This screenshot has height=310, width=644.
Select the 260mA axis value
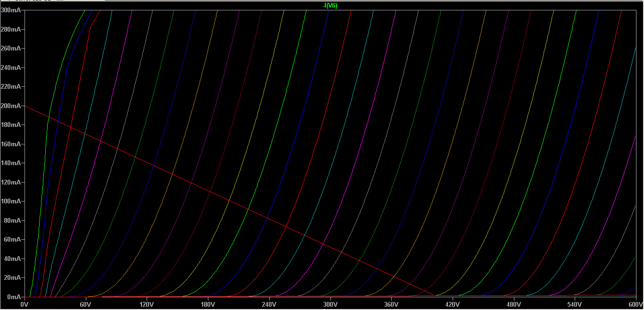[x=10, y=48]
